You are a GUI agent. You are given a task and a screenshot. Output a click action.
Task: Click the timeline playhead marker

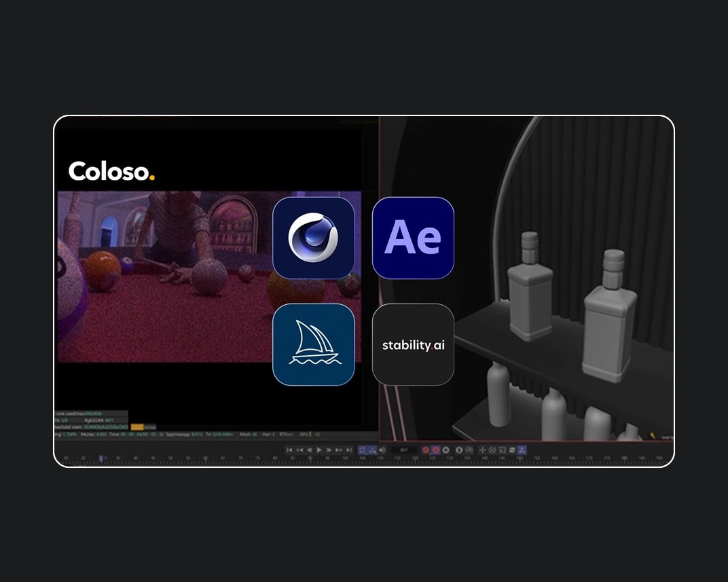(x=101, y=458)
